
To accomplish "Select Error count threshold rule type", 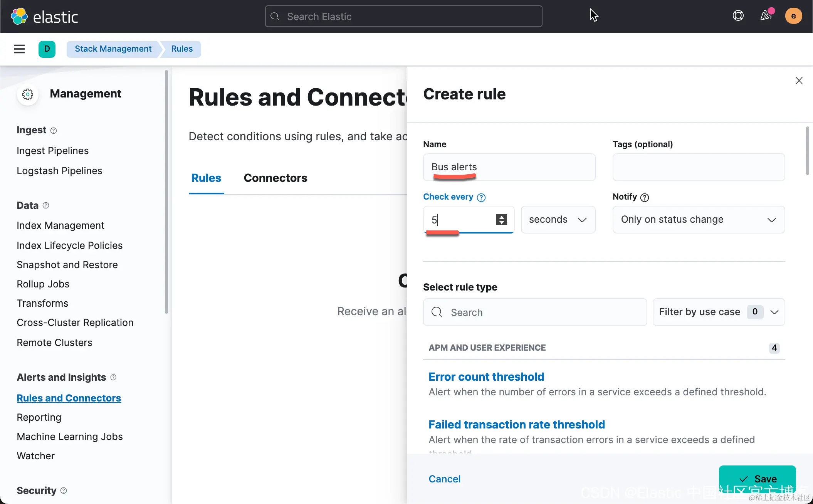I will (486, 377).
